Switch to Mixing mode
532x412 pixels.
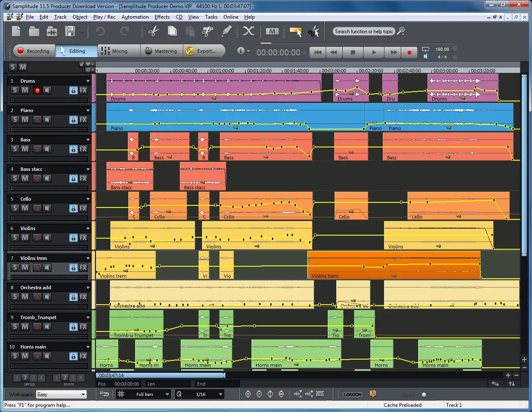point(119,51)
